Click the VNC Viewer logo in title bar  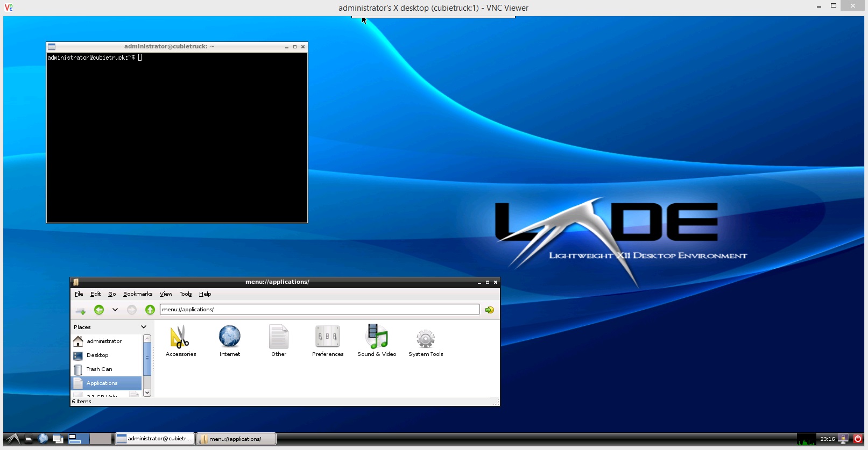coord(9,8)
